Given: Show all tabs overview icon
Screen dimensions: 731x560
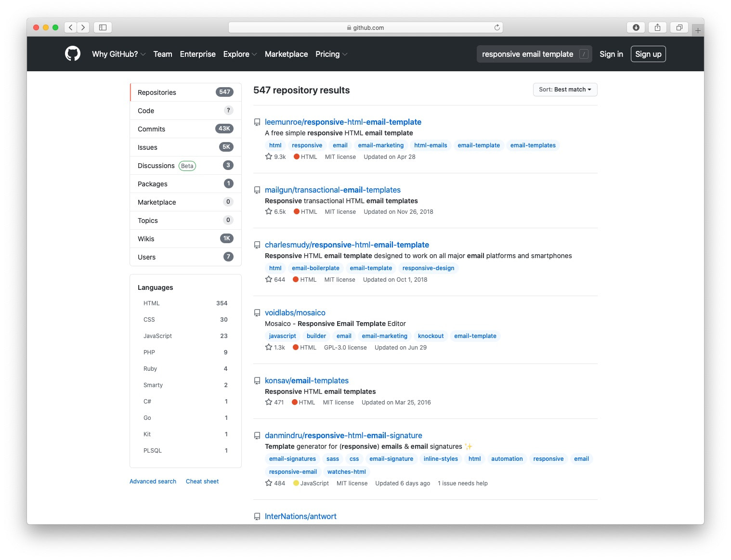Looking at the screenshot, I should coord(679,27).
